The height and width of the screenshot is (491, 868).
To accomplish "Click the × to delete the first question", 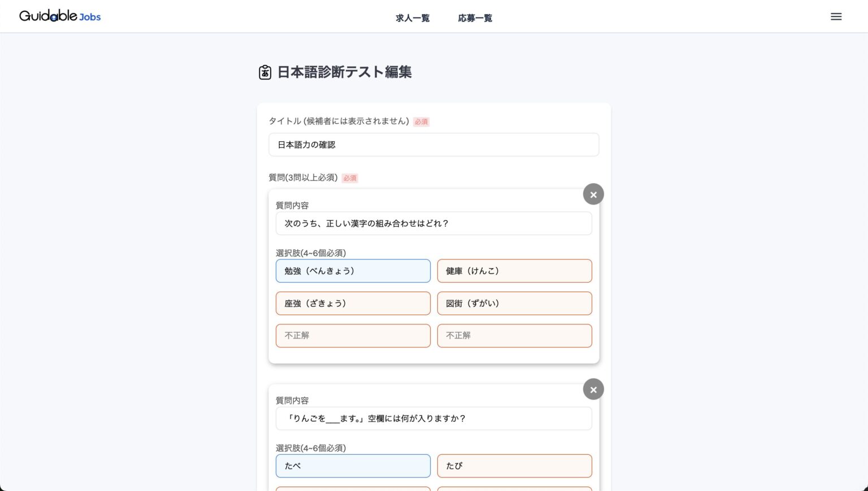I will [593, 194].
